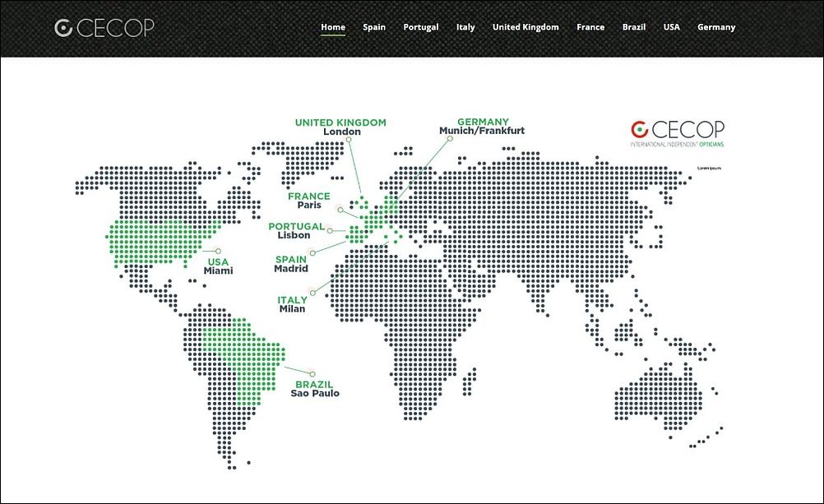Open the Home menu item
The height and width of the screenshot is (504, 824).
pos(333,27)
